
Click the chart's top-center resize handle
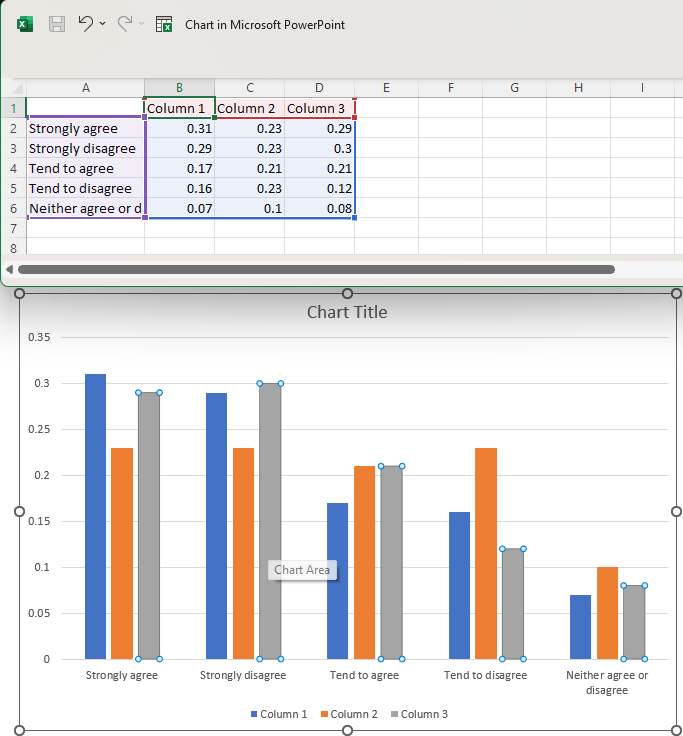tap(347, 293)
